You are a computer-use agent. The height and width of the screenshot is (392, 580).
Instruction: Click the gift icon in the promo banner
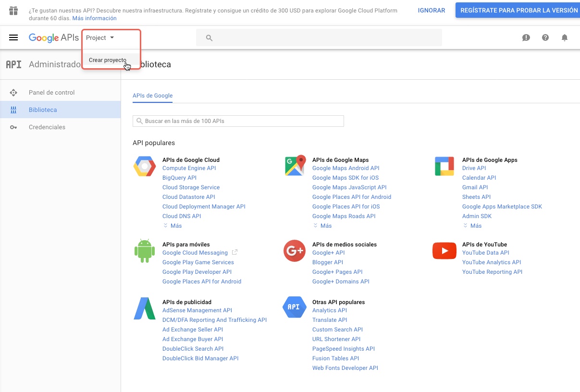(x=13, y=11)
